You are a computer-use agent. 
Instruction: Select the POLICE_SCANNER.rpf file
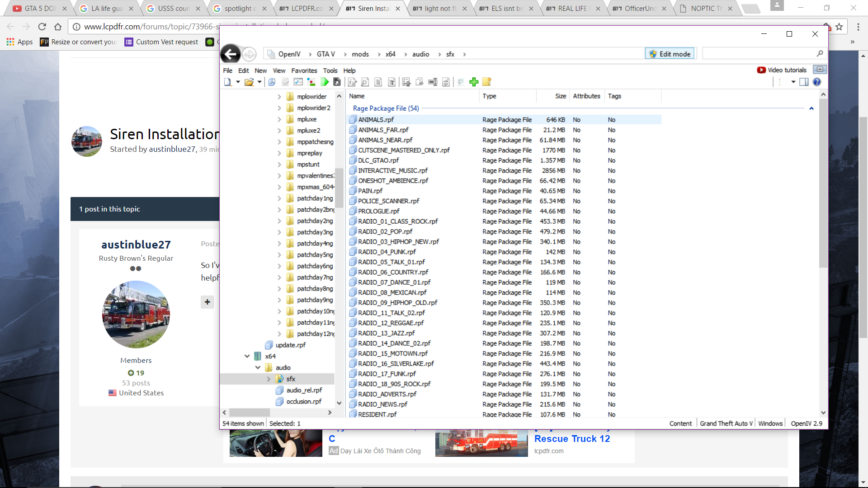click(x=388, y=201)
